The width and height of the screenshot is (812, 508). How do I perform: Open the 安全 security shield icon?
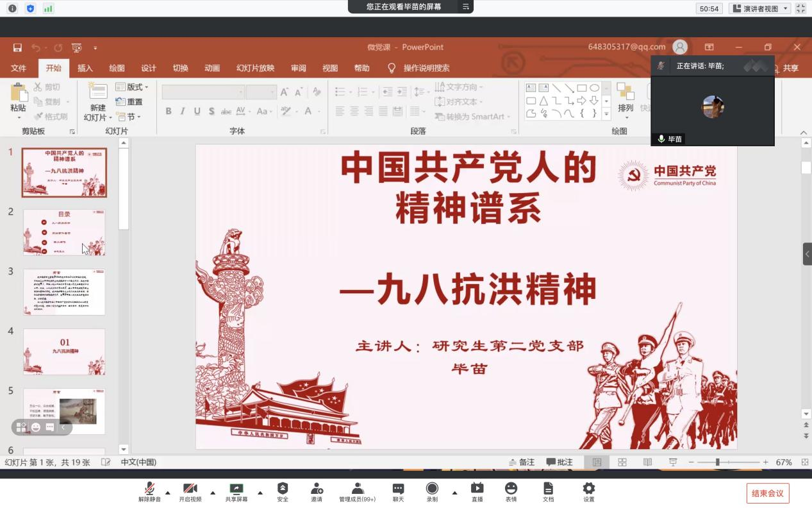point(283,491)
